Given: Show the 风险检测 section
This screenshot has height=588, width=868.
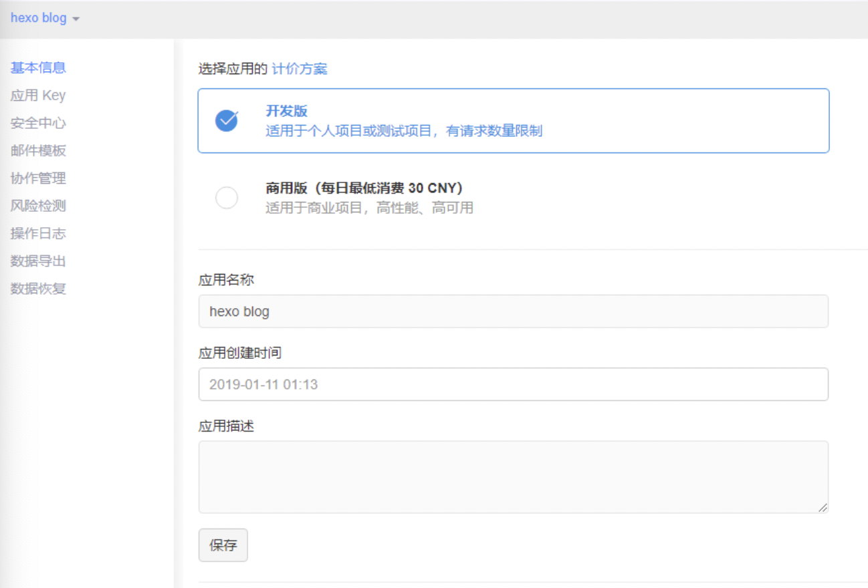Looking at the screenshot, I should pyautogui.click(x=38, y=206).
